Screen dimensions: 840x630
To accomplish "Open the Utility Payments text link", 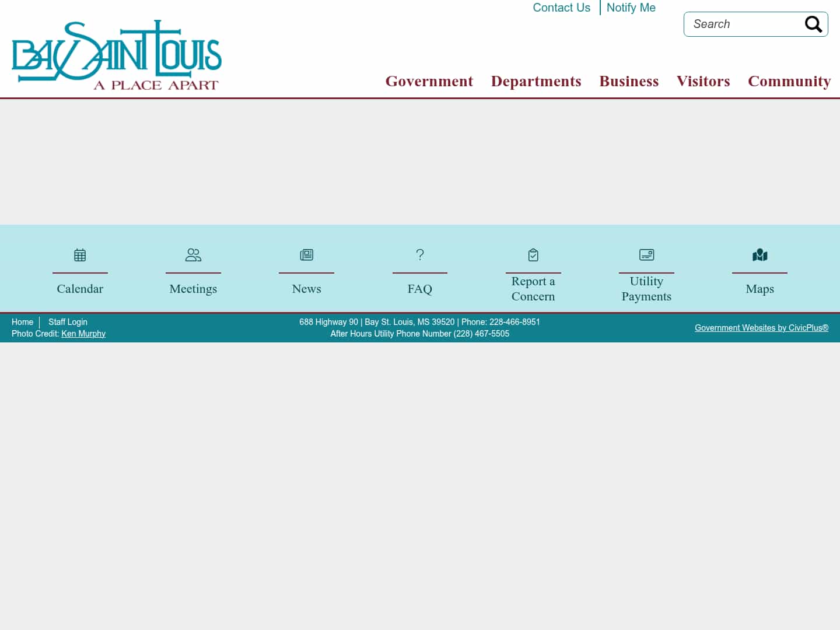I will [x=646, y=289].
